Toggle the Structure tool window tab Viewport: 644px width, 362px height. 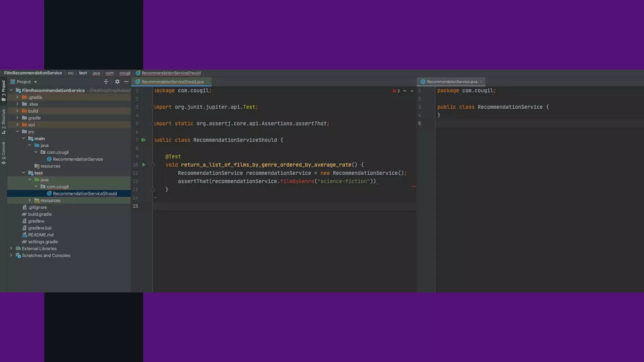coord(3,121)
